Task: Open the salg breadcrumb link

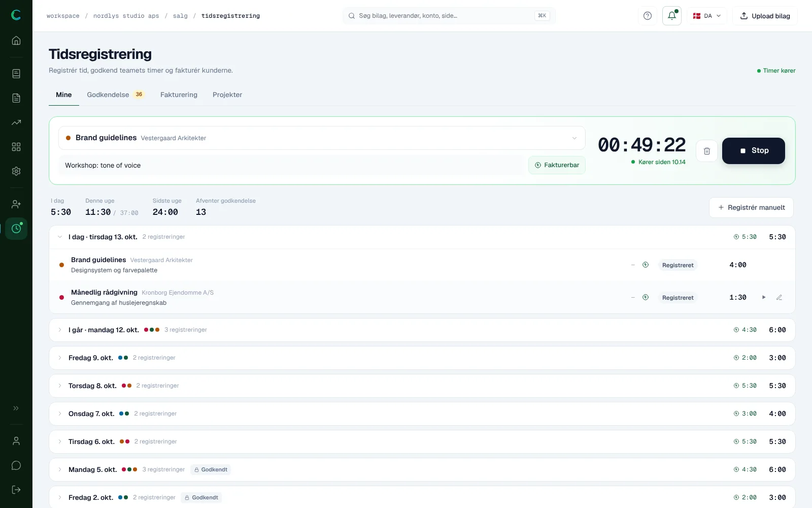Action: (180, 16)
